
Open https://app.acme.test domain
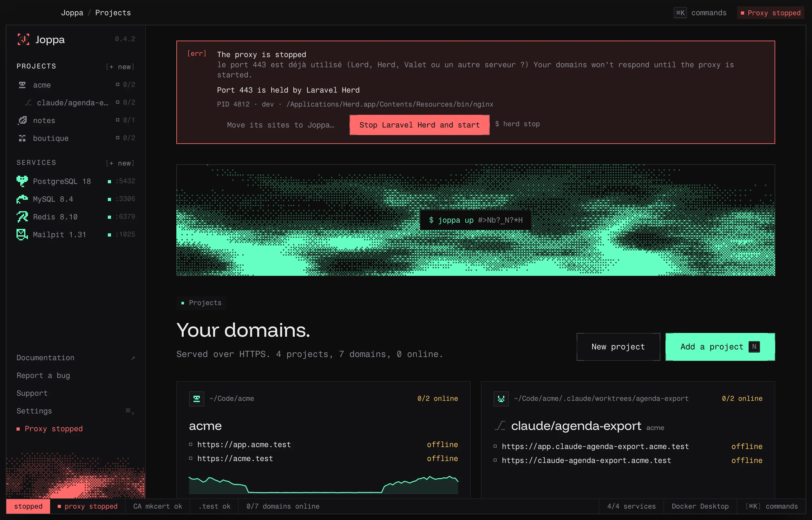tap(244, 444)
